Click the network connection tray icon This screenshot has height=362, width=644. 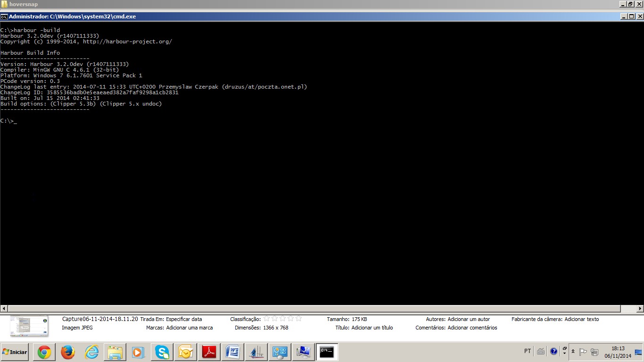point(594,352)
